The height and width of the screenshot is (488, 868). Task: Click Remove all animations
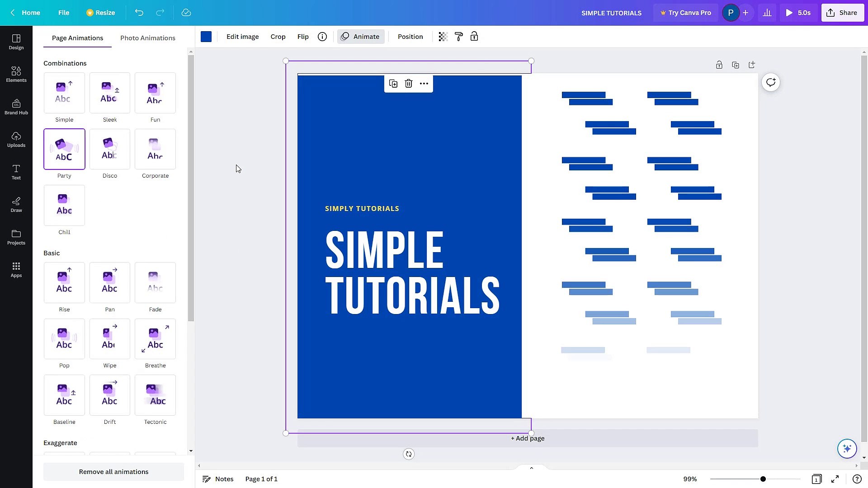click(113, 471)
